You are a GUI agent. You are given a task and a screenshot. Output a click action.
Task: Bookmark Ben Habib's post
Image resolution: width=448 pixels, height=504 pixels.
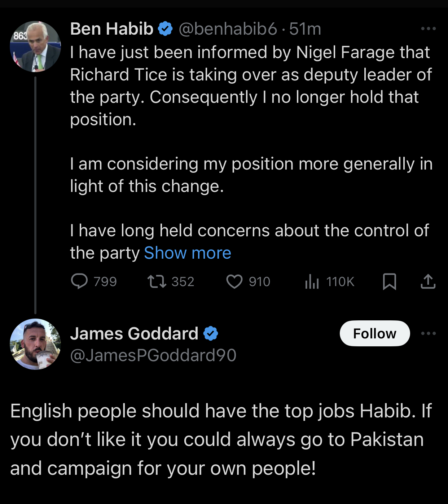click(389, 281)
